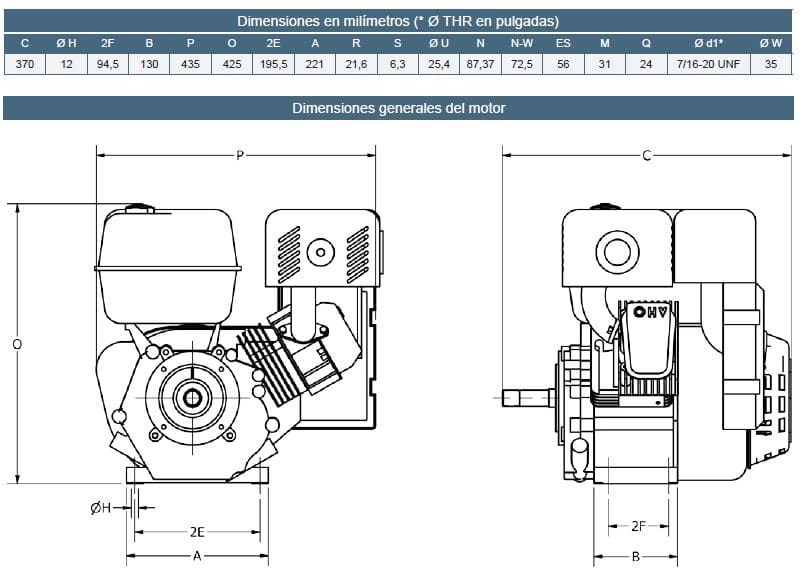
Task: Click the value cell '370'
Action: coord(25,65)
